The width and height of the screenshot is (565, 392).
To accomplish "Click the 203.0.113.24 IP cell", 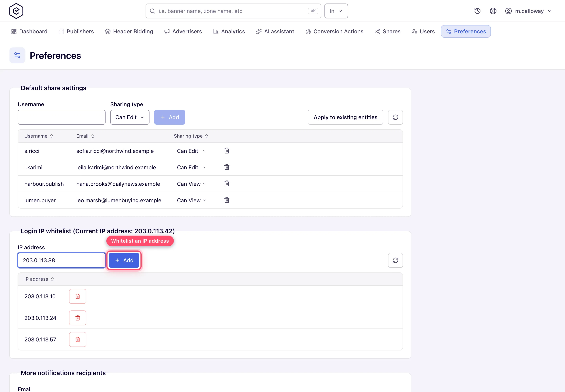I will [40, 318].
